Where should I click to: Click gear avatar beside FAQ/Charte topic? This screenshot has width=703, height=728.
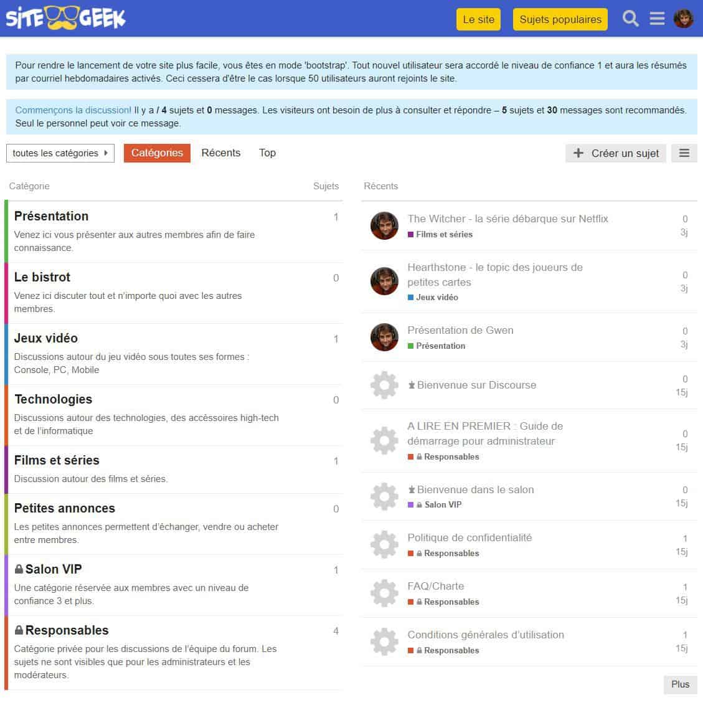coord(384,593)
